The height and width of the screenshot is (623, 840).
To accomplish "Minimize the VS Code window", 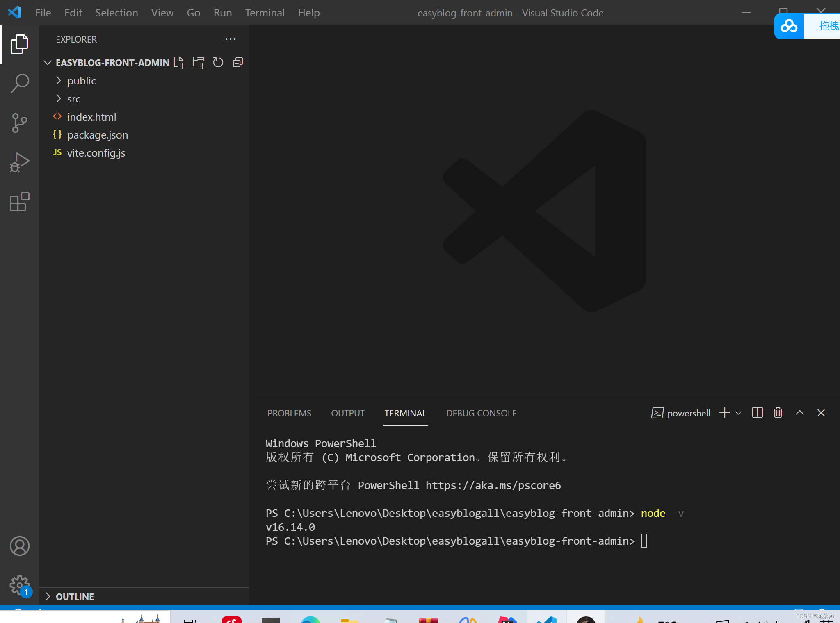I will [746, 13].
